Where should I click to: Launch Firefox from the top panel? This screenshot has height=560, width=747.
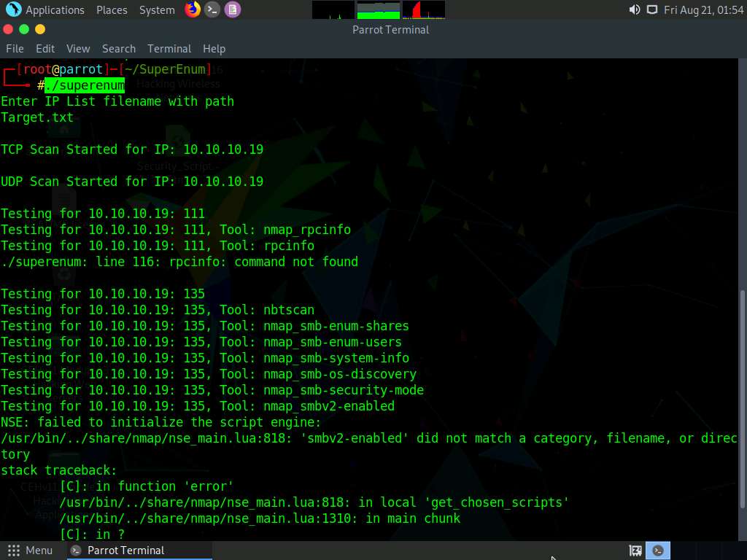click(193, 9)
